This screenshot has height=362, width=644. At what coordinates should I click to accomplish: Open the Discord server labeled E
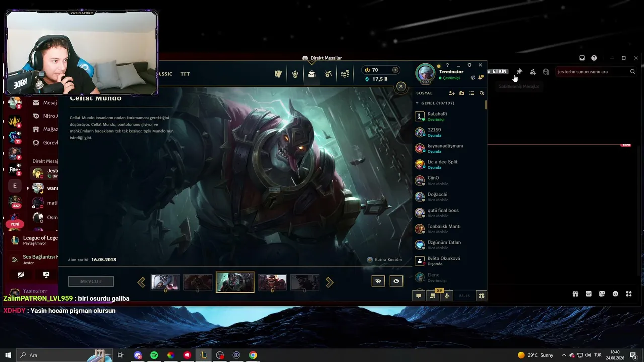pyautogui.click(x=15, y=186)
